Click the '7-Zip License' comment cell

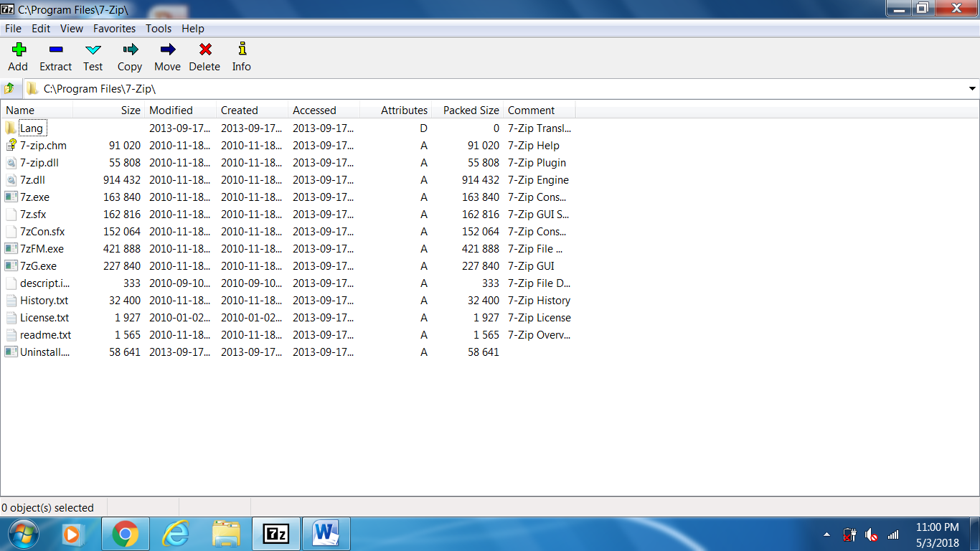540,318
